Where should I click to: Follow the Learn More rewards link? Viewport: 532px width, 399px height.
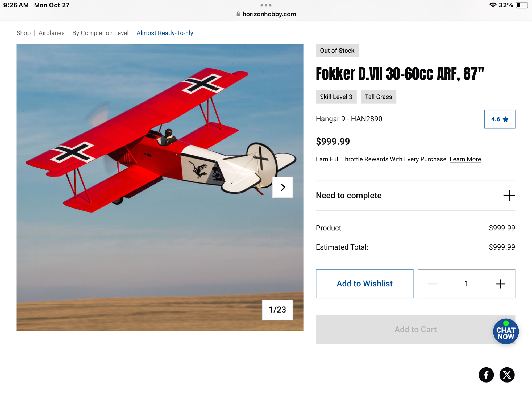pyautogui.click(x=465, y=159)
